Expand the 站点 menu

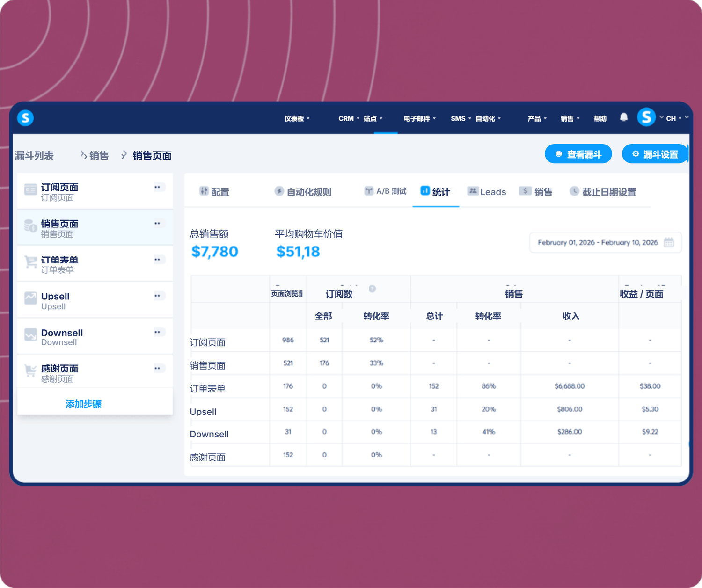coord(373,118)
